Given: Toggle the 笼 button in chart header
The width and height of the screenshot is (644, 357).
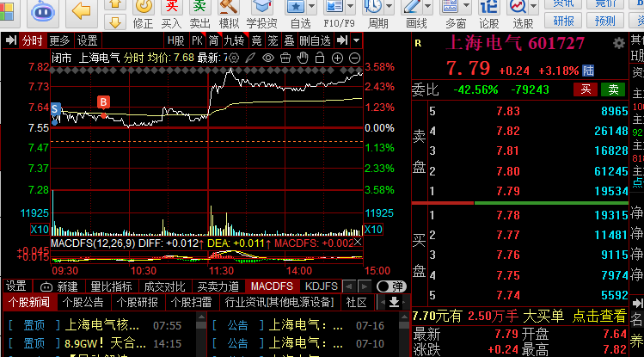Looking at the screenshot, I should tap(273, 40).
